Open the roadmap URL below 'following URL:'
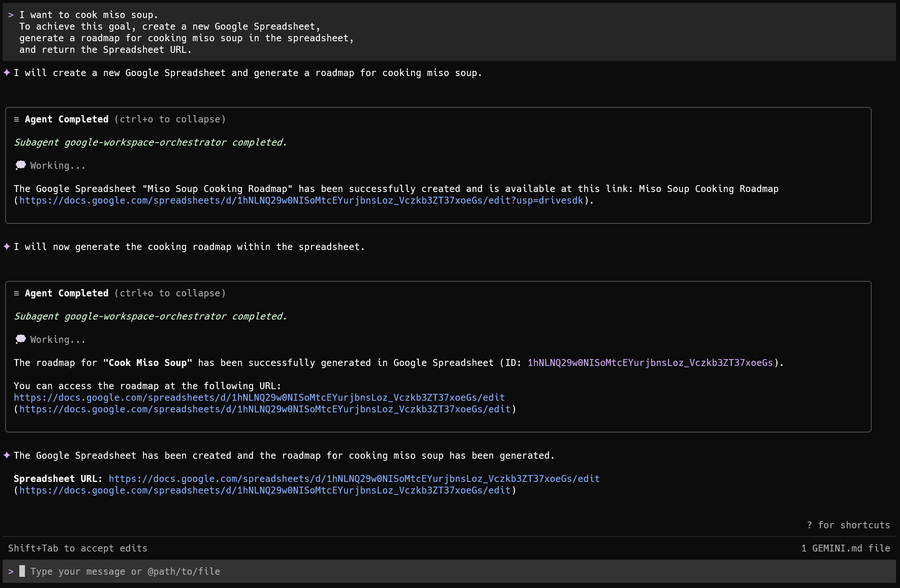 click(x=259, y=398)
